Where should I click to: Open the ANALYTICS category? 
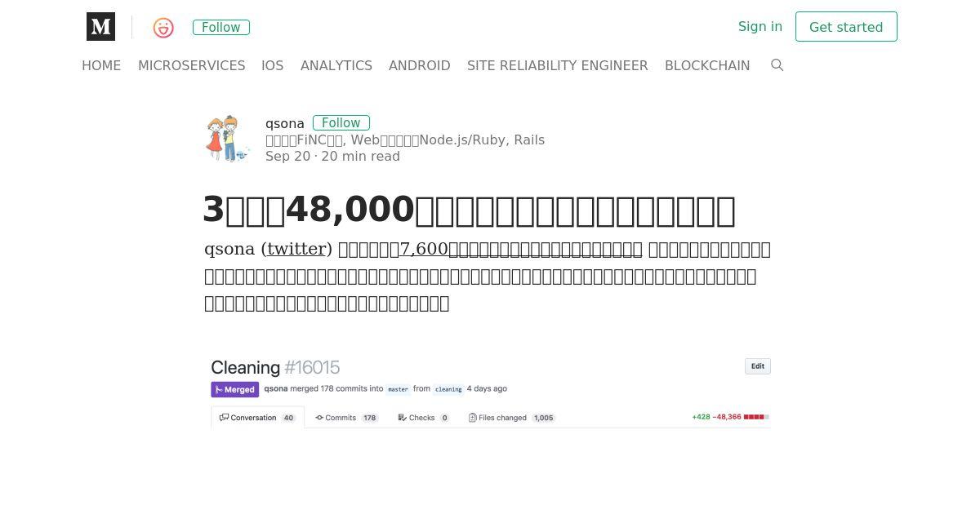[x=336, y=65]
